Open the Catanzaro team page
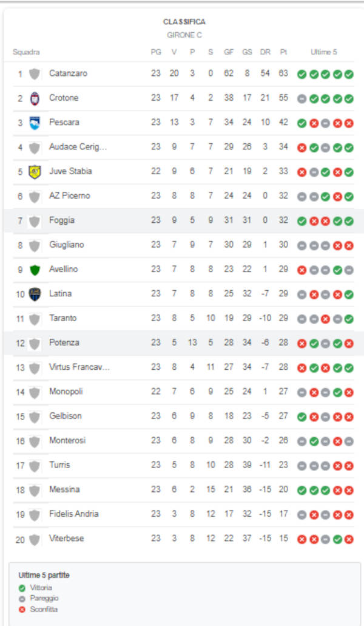This screenshot has height=626, width=364. point(68,73)
